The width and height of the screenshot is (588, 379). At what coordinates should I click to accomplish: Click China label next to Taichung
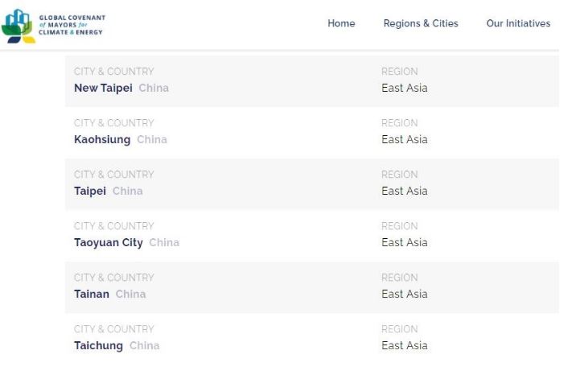144,345
